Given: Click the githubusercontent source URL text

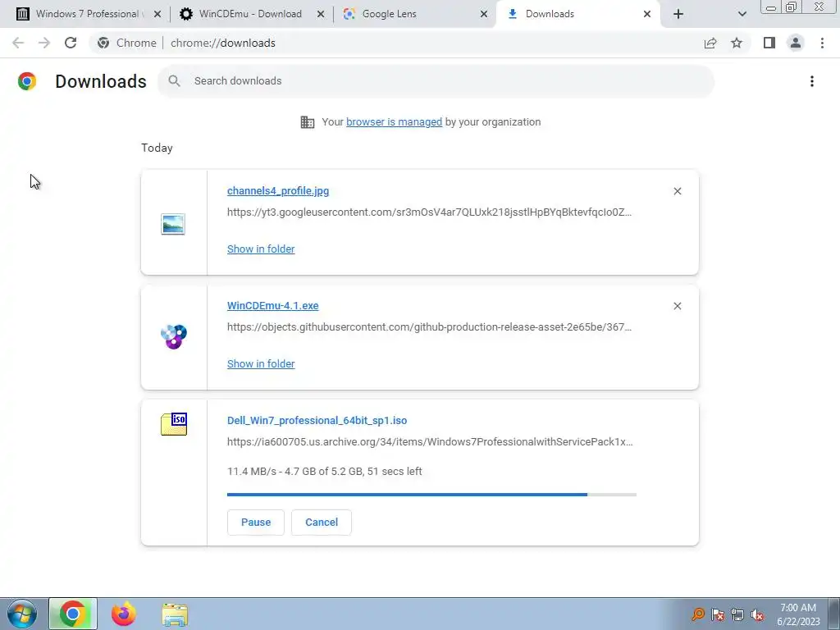Looking at the screenshot, I should (430, 326).
